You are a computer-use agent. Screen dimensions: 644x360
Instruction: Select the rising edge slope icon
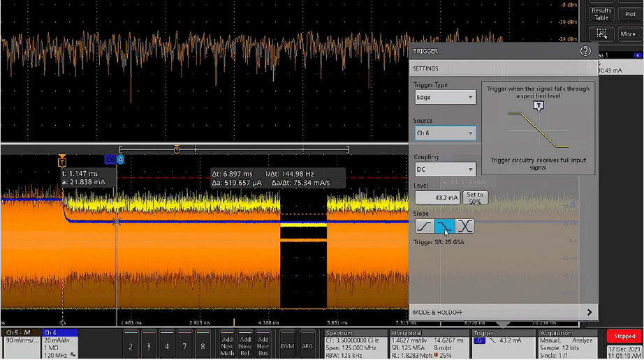point(424,226)
